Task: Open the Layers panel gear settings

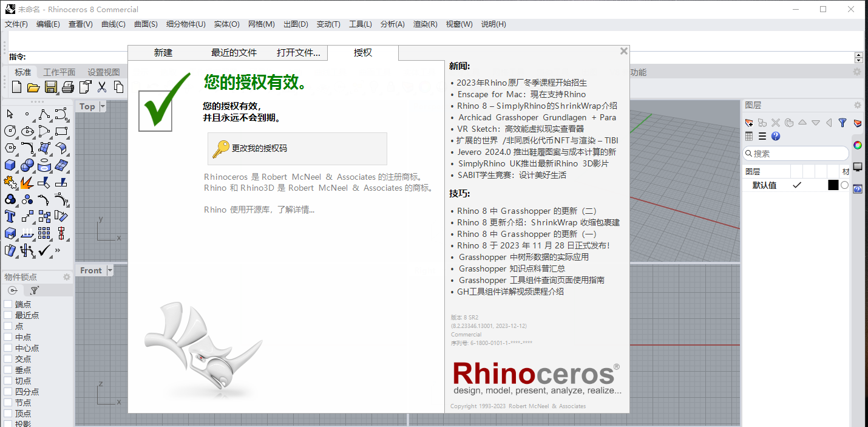Action: point(858,105)
